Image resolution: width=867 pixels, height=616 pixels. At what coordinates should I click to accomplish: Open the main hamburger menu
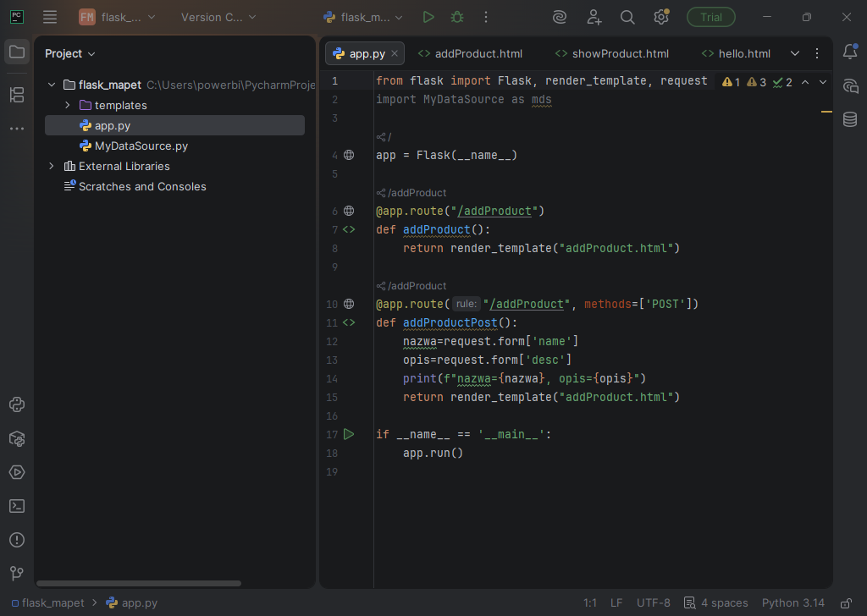50,17
